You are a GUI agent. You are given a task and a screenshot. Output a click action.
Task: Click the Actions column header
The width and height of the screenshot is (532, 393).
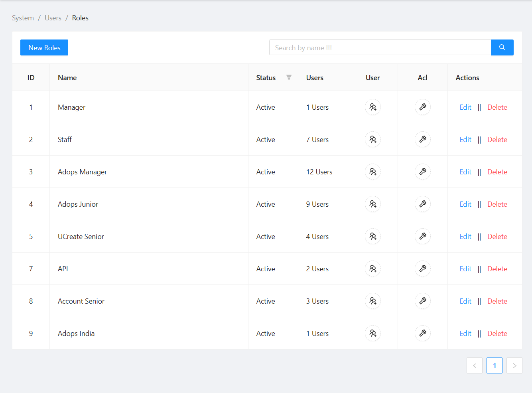pyautogui.click(x=485, y=77)
